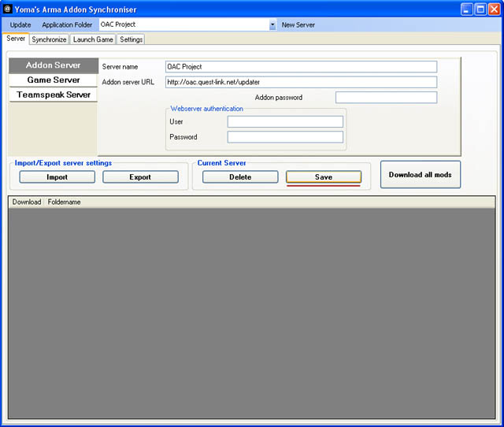Viewport: 504px width, 427px height.
Task: Click the Foldername column header
Action: pos(65,202)
